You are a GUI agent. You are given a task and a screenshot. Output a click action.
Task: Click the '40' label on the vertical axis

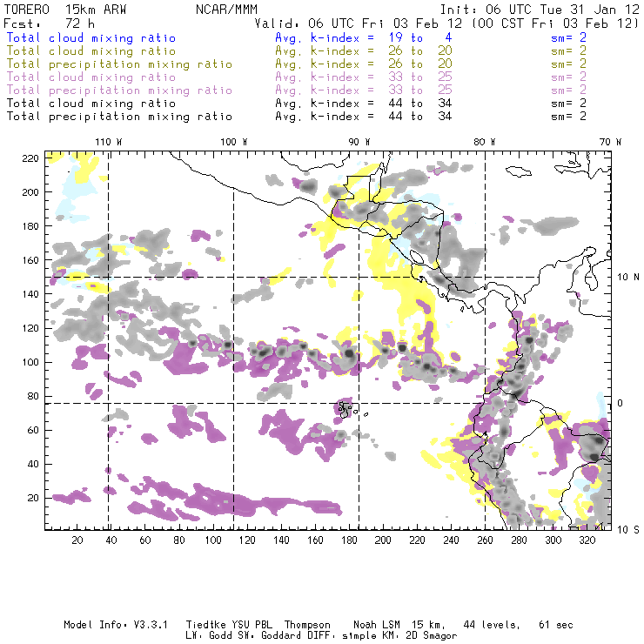click(x=33, y=464)
